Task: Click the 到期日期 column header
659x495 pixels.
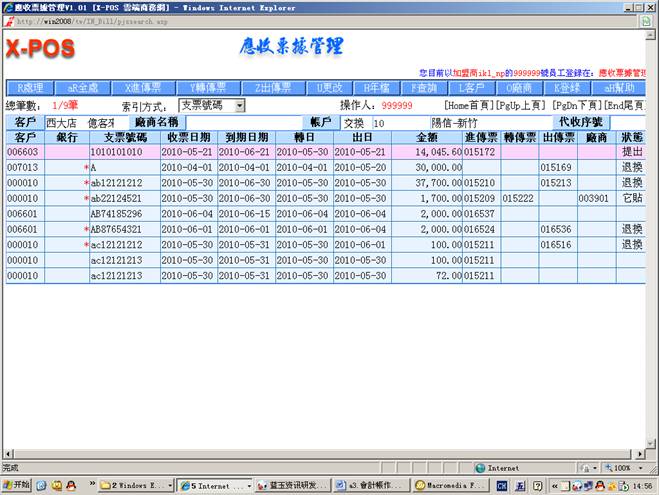Action: coord(246,137)
